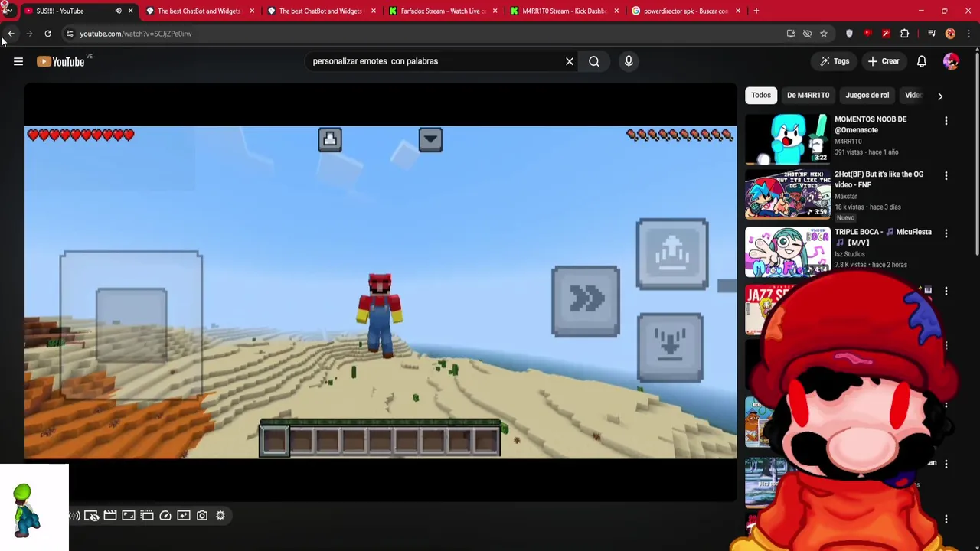Tap the sprint double-arrow game button

point(586,301)
